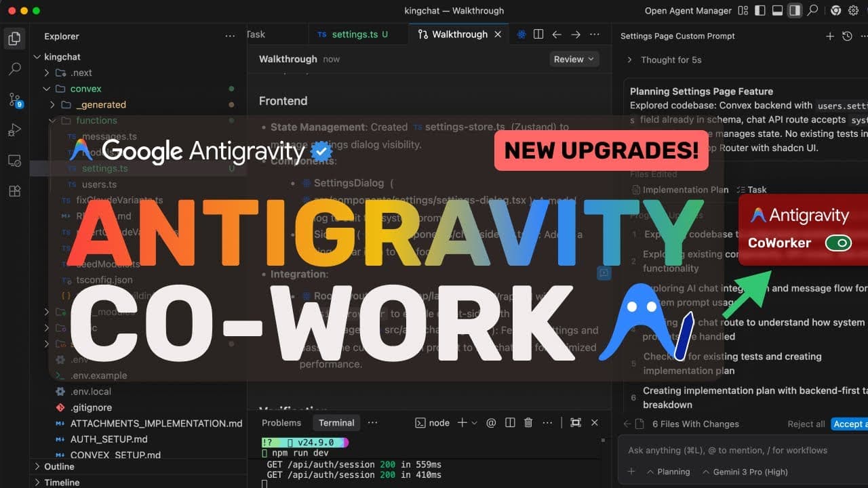Open the editor's more actions ellipsis
The height and width of the screenshot is (488, 868).
pyautogui.click(x=595, y=35)
